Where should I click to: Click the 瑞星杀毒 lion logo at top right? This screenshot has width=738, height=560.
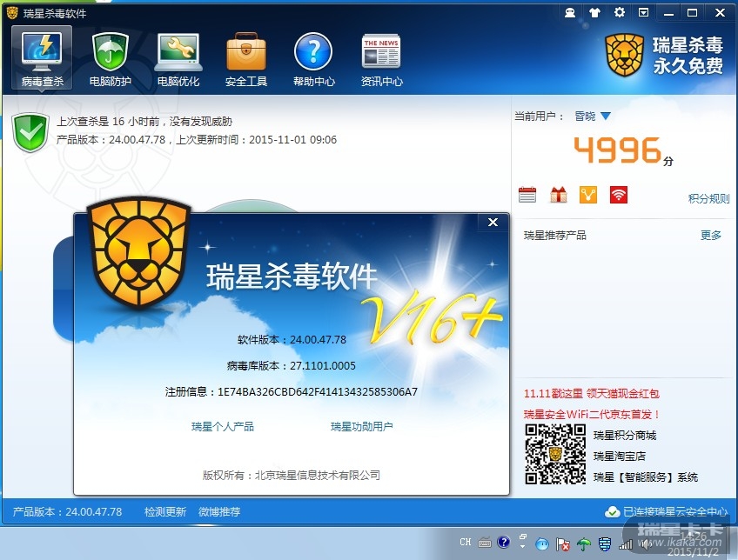coord(625,55)
